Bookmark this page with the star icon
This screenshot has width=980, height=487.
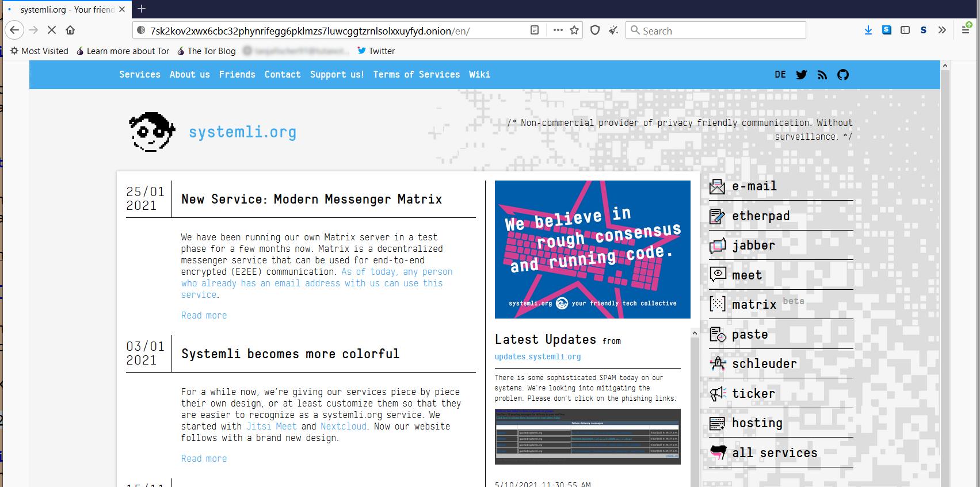574,30
